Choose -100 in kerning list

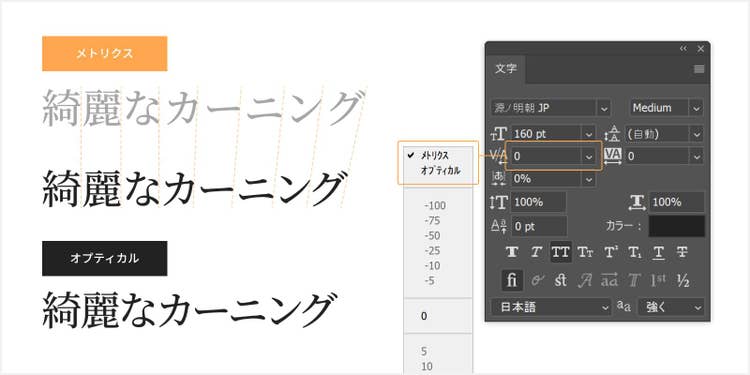435,206
